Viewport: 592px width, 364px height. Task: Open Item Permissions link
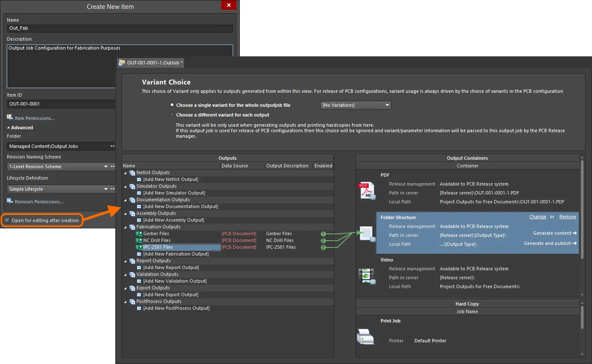coord(35,118)
